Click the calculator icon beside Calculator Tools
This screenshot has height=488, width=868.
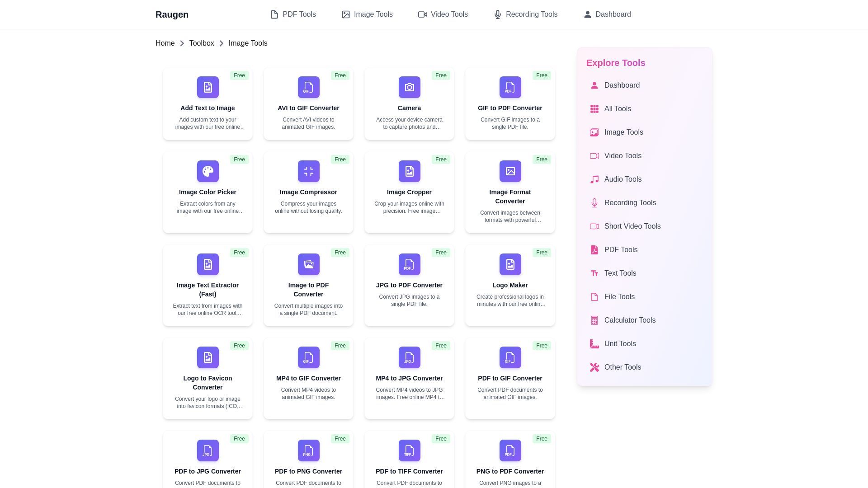(x=594, y=320)
